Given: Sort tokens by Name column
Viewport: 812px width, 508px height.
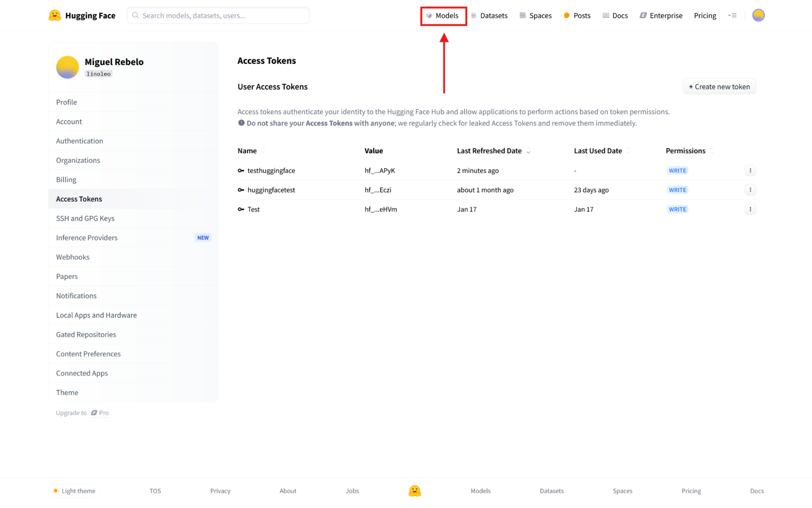Looking at the screenshot, I should [264, 151].
